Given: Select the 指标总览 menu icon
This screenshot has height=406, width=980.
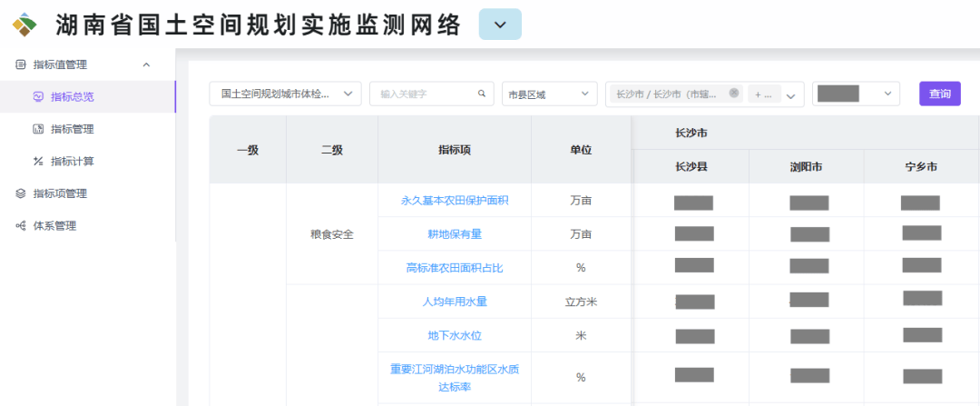Looking at the screenshot, I should [38, 97].
